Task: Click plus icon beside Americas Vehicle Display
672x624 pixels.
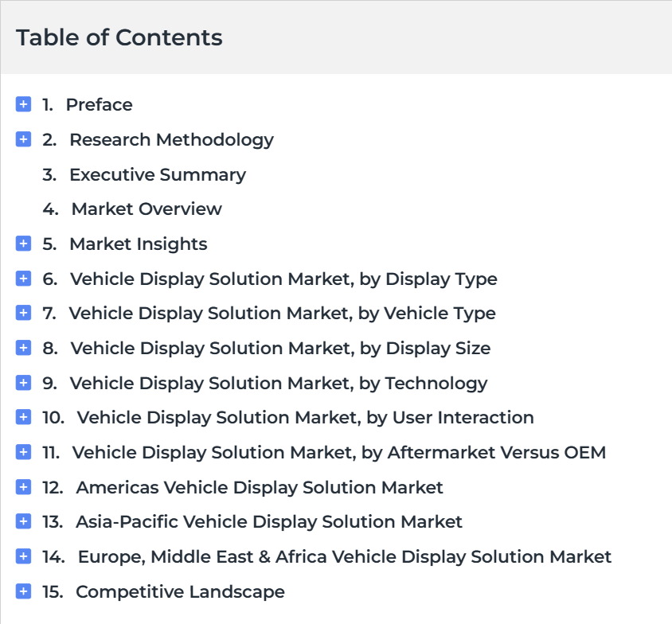Action: coord(23,487)
